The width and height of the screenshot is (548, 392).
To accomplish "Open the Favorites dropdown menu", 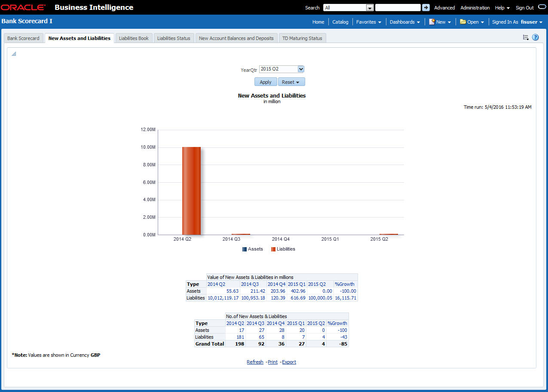I will pos(369,22).
